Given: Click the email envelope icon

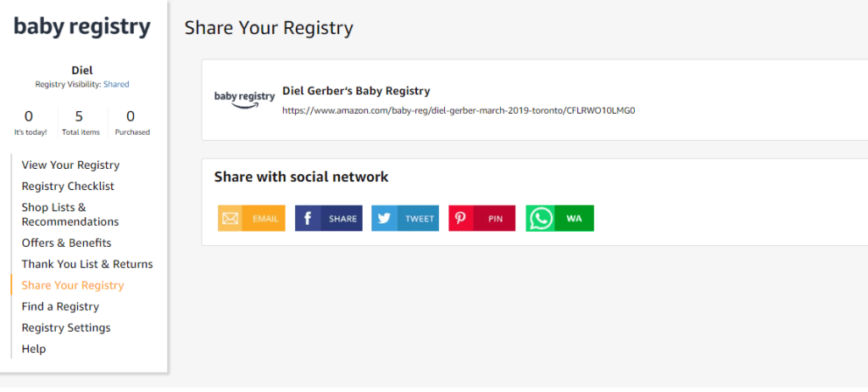Looking at the screenshot, I should [x=230, y=219].
